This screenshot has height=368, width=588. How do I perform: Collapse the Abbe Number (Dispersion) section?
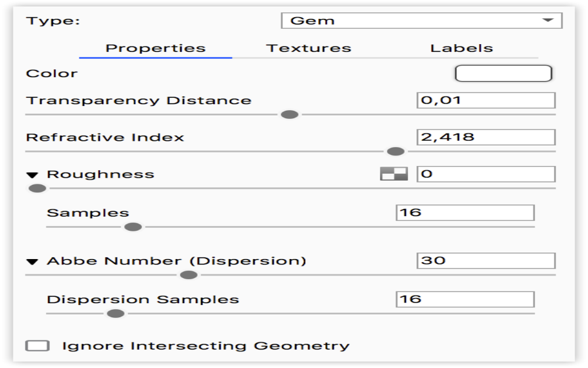point(32,261)
